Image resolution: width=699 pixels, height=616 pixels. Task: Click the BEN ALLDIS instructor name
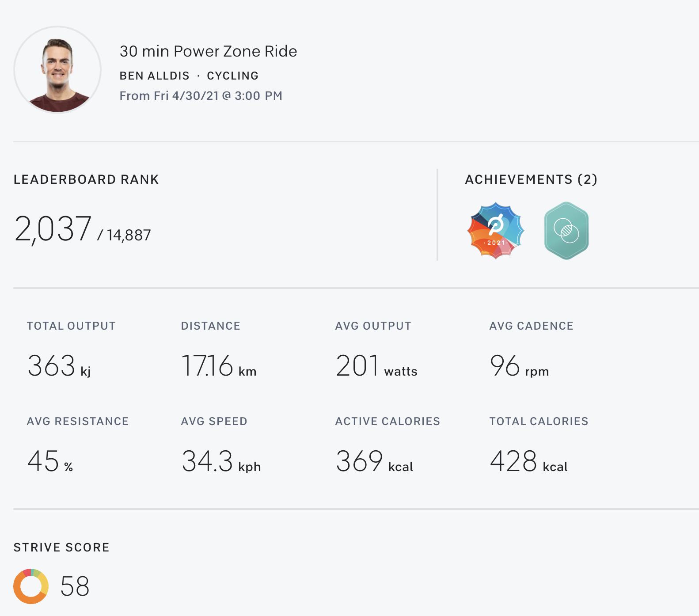tap(154, 76)
